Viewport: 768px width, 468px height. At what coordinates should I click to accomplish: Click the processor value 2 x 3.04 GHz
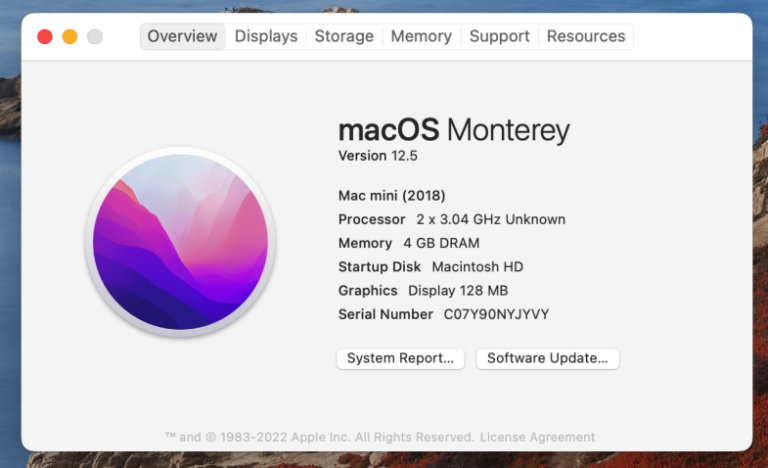490,219
